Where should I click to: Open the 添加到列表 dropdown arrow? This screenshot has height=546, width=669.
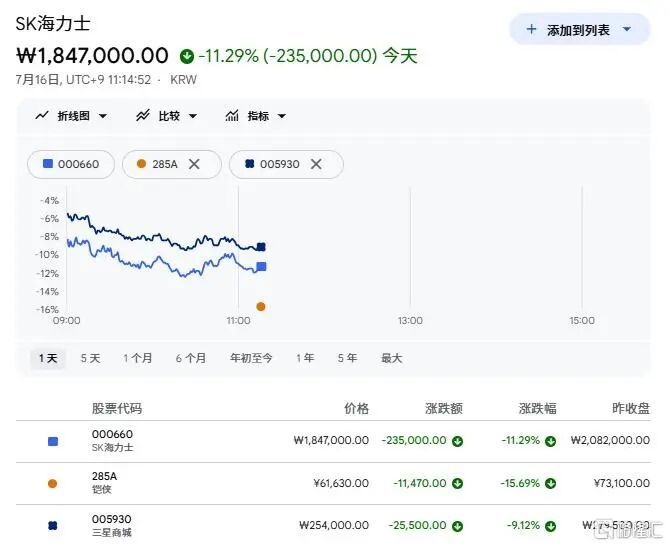coord(627,29)
